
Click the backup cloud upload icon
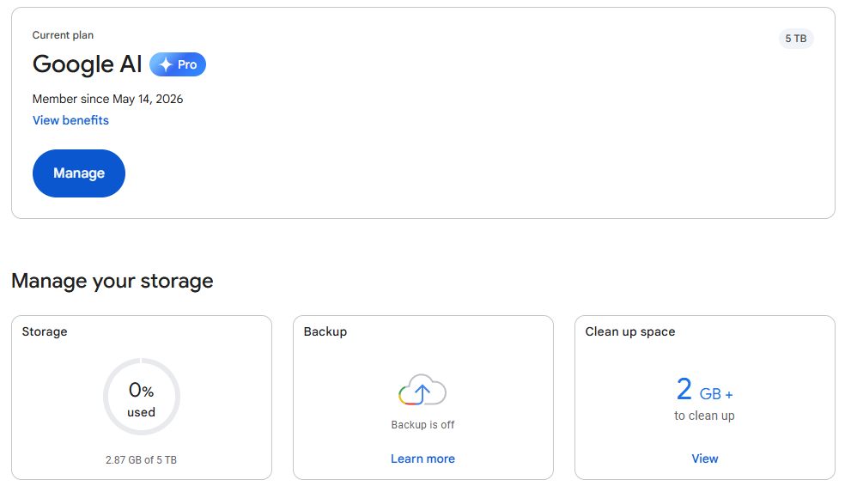(422, 390)
